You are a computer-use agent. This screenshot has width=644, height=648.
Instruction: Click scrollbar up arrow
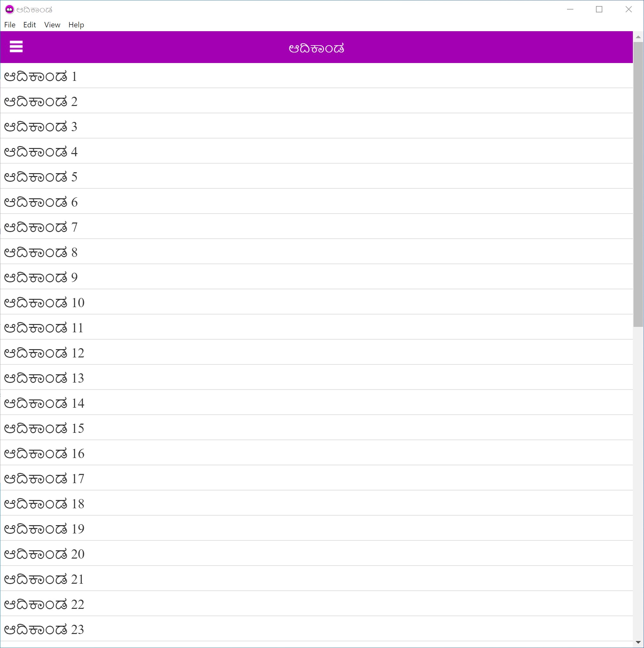pyautogui.click(x=638, y=37)
